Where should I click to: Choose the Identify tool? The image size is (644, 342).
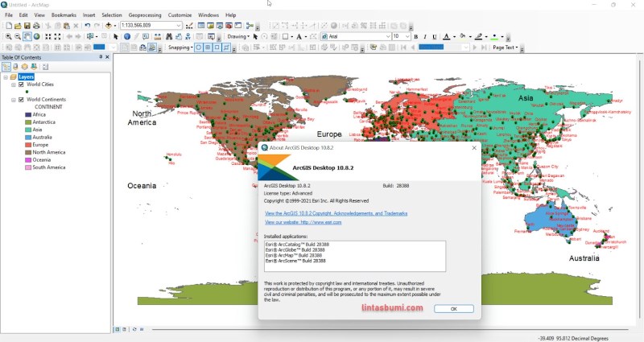tap(127, 36)
